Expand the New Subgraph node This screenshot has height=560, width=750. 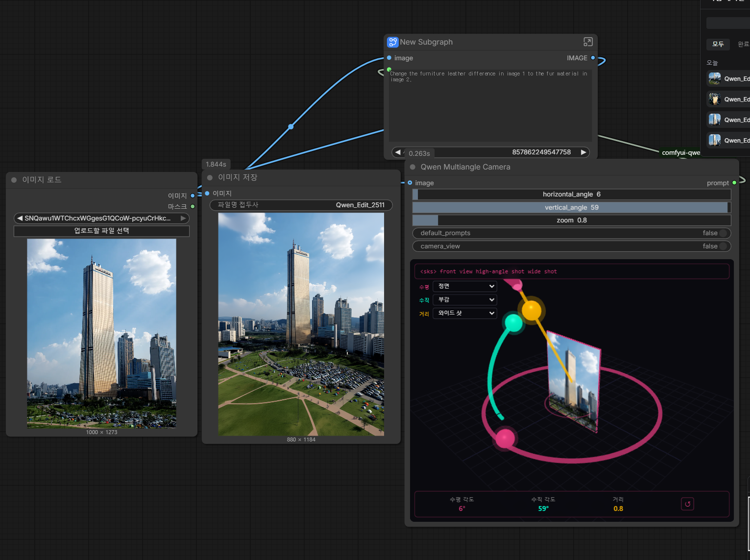point(588,42)
